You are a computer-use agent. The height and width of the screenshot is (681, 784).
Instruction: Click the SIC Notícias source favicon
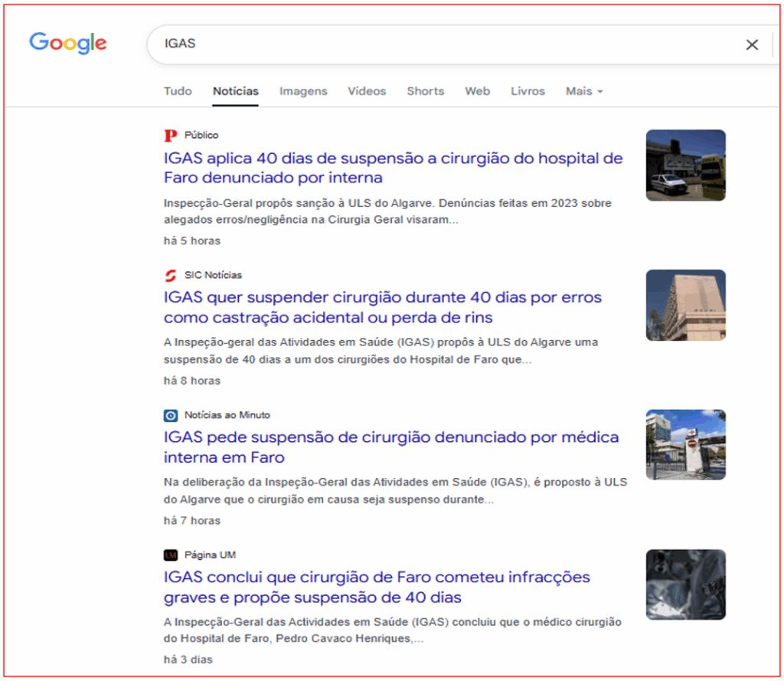pos(170,276)
